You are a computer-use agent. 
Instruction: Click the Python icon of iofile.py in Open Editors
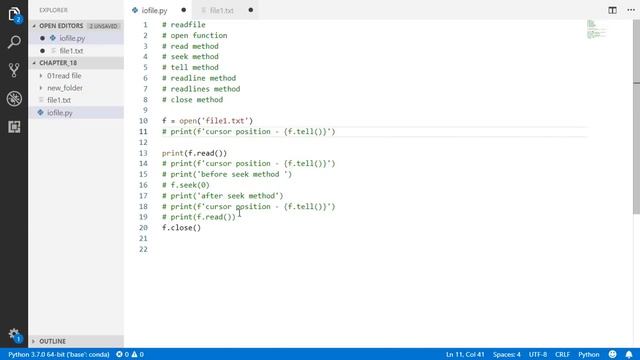(53, 38)
